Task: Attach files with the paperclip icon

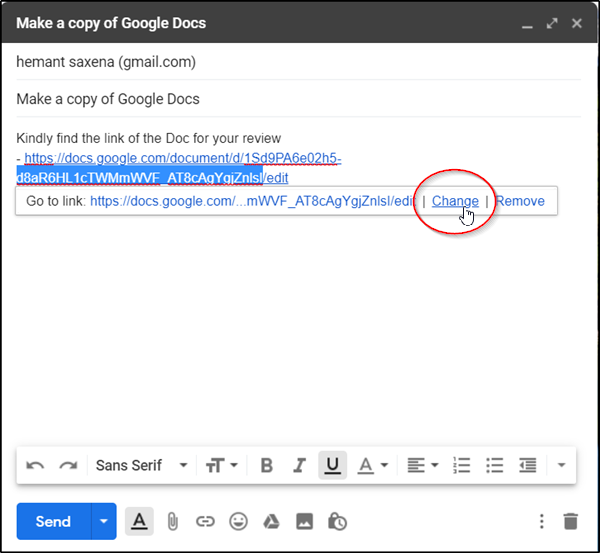Action: (173, 521)
